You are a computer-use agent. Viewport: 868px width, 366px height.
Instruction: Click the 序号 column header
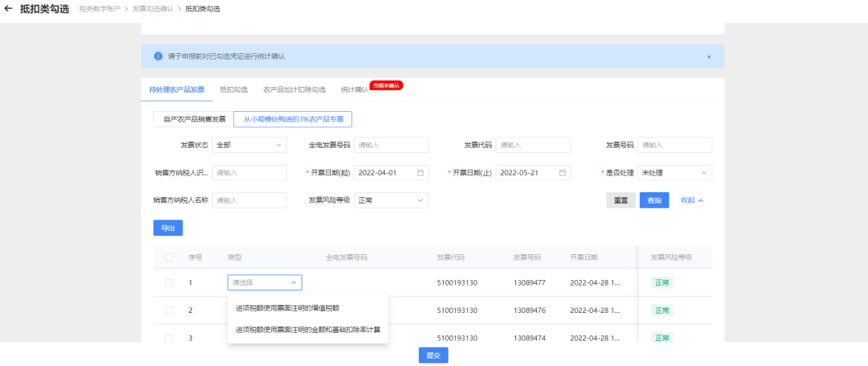[x=194, y=257]
